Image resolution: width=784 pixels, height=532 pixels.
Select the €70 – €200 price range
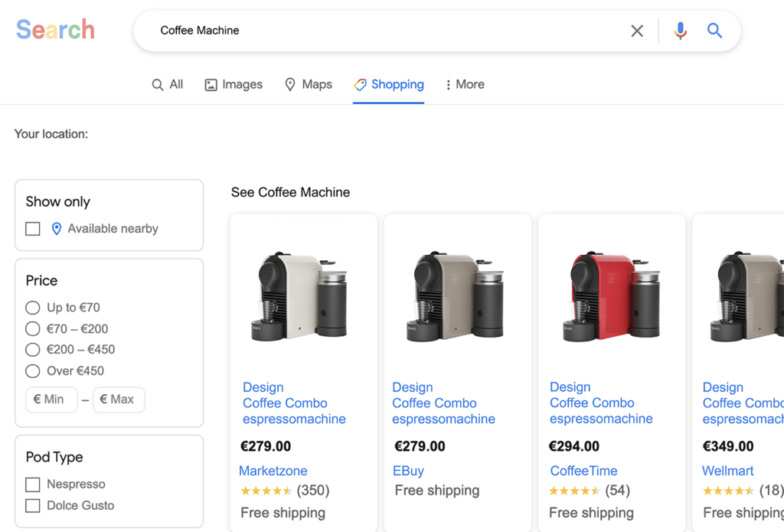32,329
